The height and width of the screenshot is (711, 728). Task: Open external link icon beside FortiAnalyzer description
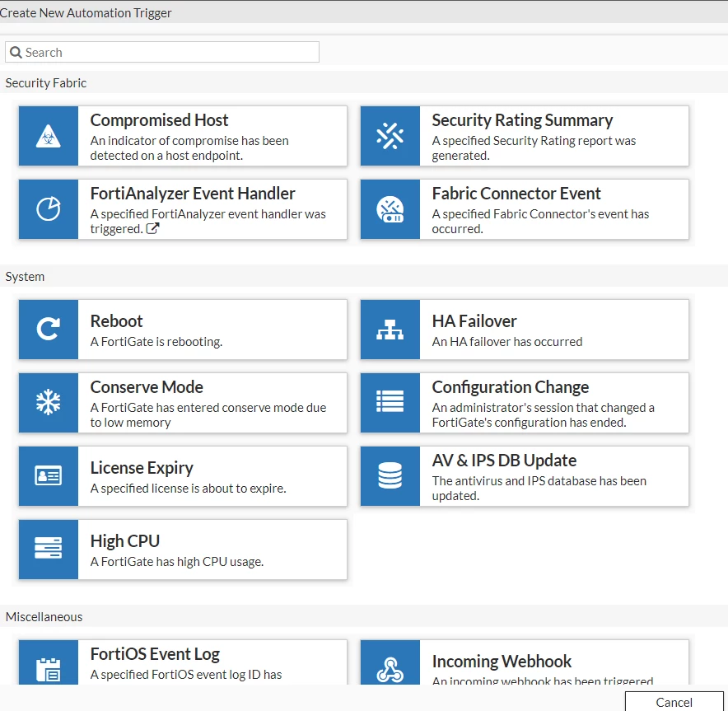(152, 228)
